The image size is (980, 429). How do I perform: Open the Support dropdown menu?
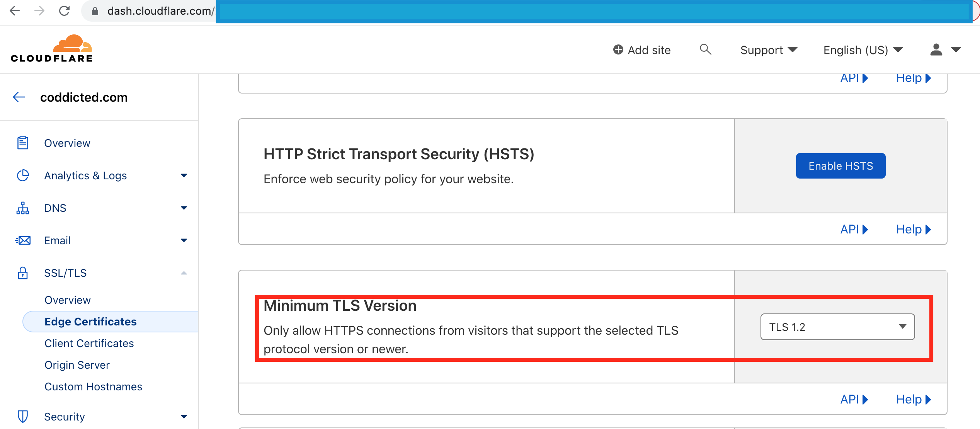click(x=769, y=50)
